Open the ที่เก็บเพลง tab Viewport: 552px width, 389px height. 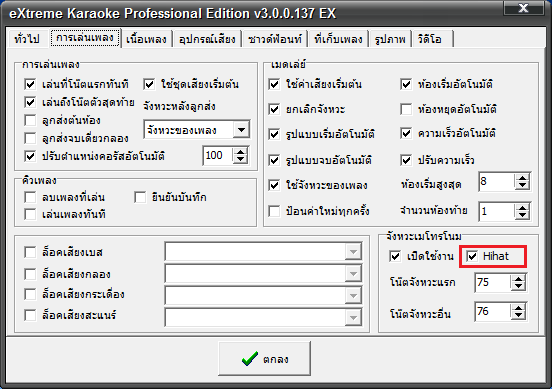338,39
